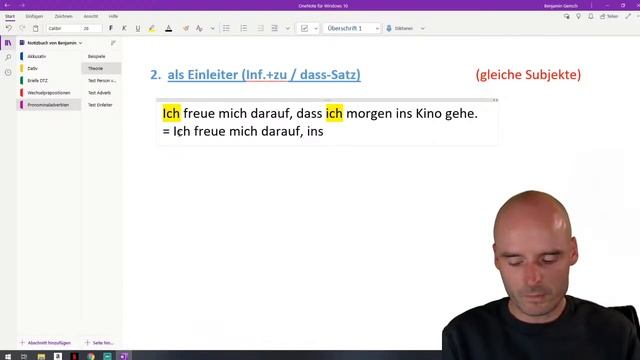
Task: Click Abschnitt hinzufügen button
Action: 46,343
